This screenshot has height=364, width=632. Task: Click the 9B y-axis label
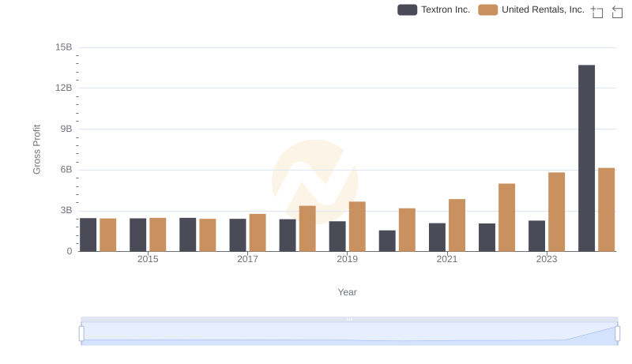[x=66, y=129]
